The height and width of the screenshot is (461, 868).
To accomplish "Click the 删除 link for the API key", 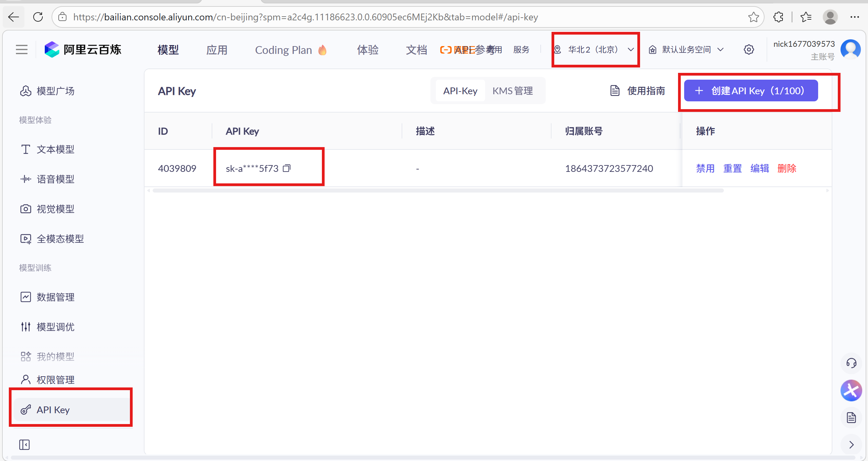I will click(x=787, y=168).
